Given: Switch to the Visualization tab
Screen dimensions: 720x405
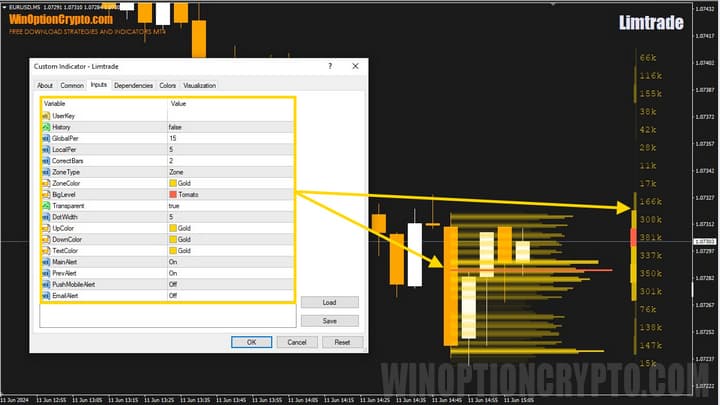Looking at the screenshot, I should coord(199,85).
